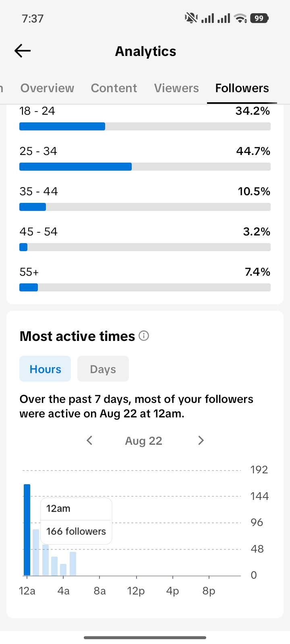Image resolution: width=290 pixels, height=644 pixels.
Task: Tap the 35 - 44 age percentage bar
Action: [x=145, y=207]
